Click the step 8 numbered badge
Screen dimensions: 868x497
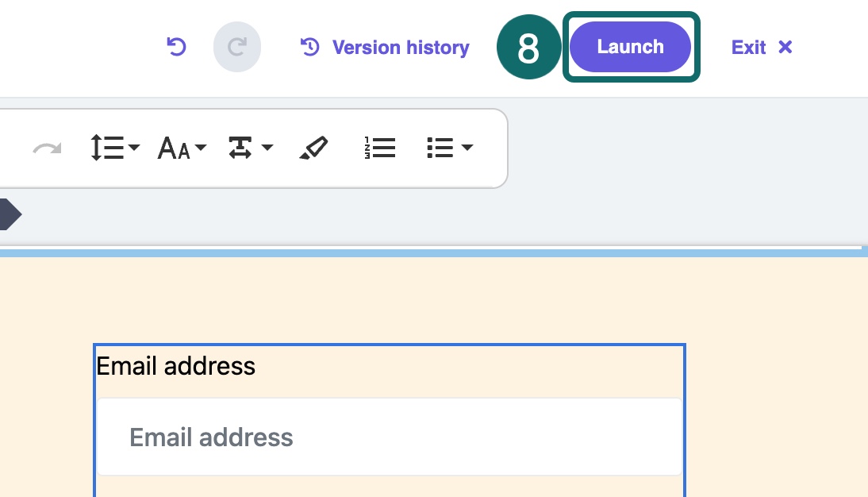click(x=528, y=48)
